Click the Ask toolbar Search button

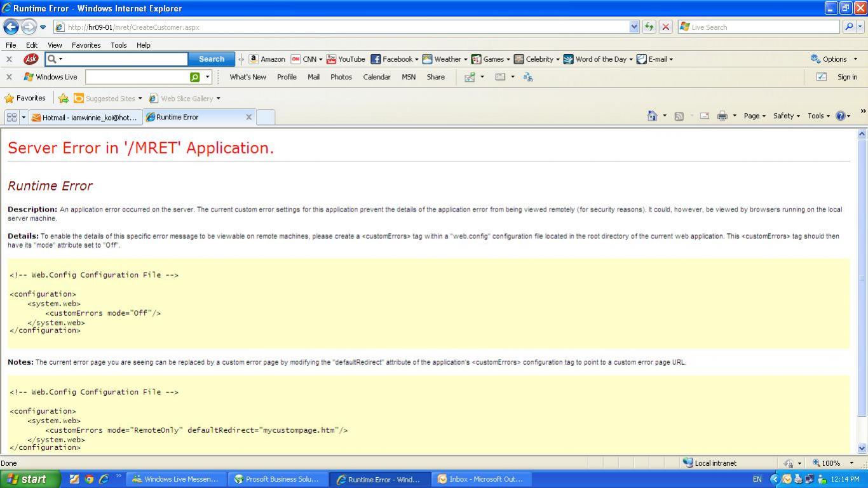(212, 59)
